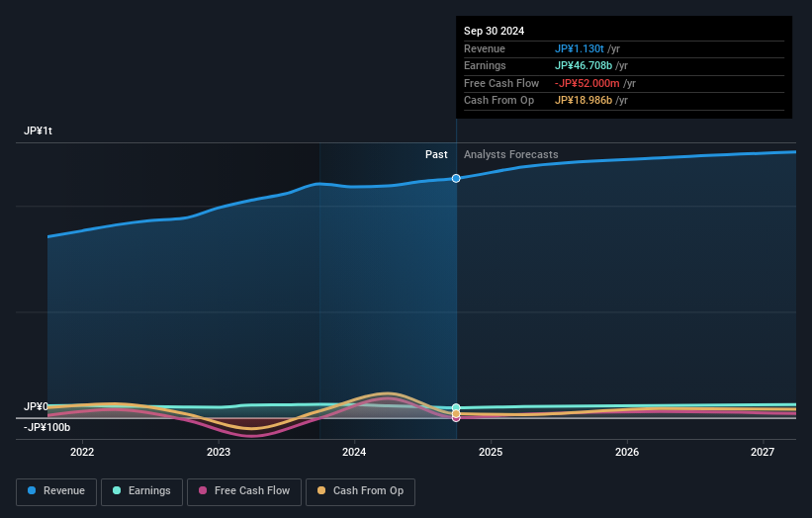The height and width of the screenshot is (518, 812).
Task: Click the JP¥1.130t revenue value
Action: point(579,48)
